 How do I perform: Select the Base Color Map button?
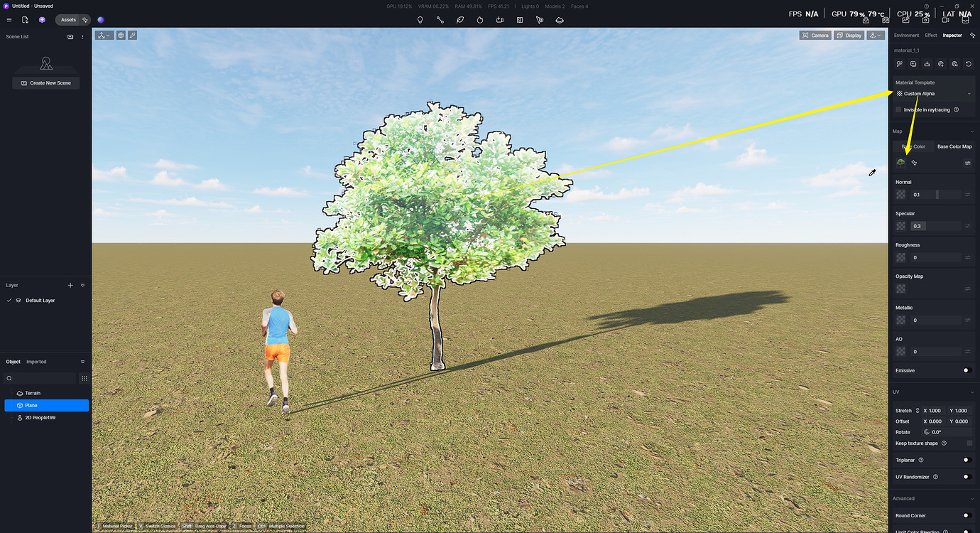[954, 146]
